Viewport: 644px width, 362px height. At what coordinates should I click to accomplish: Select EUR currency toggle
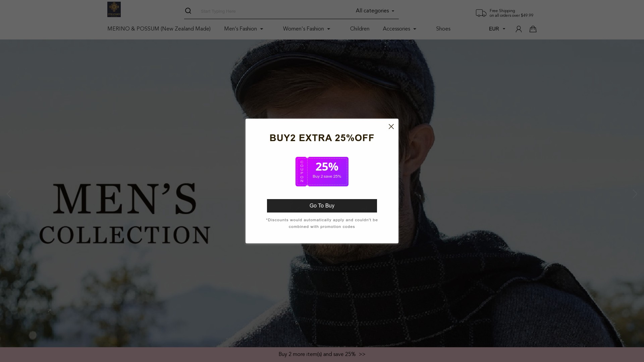point(497,29)
